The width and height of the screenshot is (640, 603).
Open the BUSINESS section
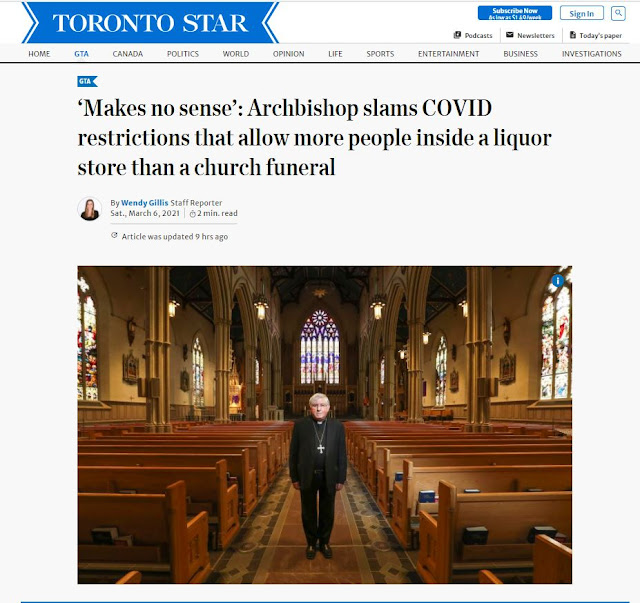click(520, 54)
